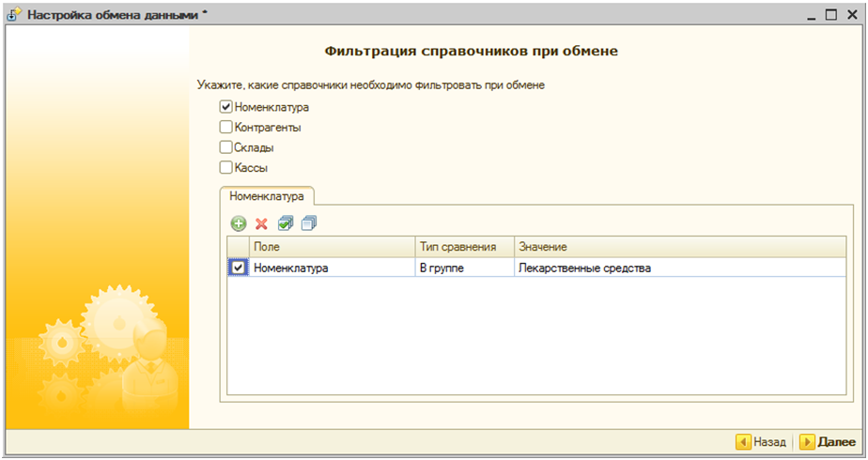868x460 pixels.
Task: Click the arrow icon beside Далее
Action: coord(806,441)
